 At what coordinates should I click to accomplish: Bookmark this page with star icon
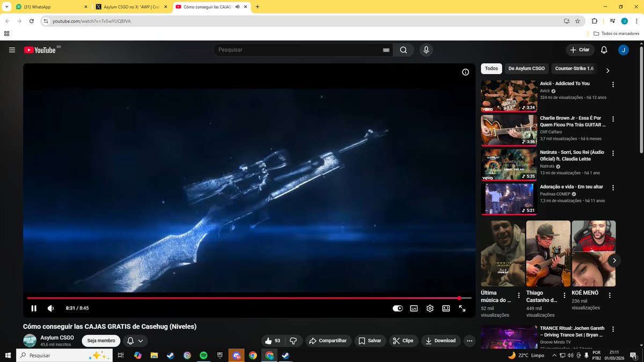click(x=577, y=21)
